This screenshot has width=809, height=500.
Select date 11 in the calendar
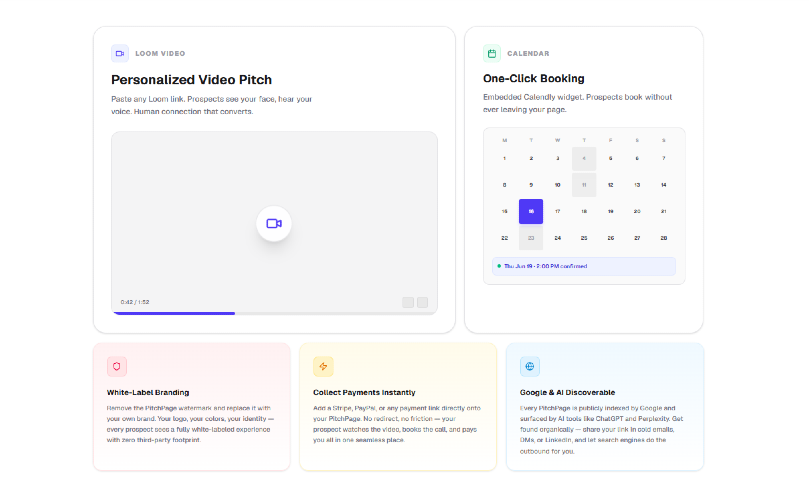pos(584,185)
